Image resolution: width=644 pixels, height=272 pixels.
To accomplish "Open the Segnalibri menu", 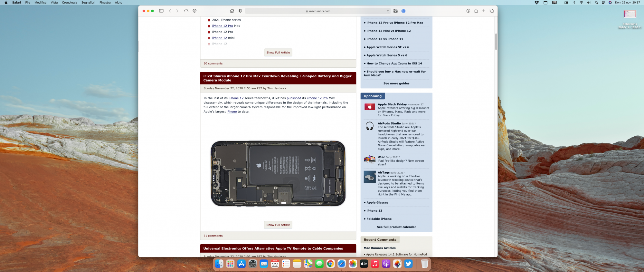I will coord(88,3).
